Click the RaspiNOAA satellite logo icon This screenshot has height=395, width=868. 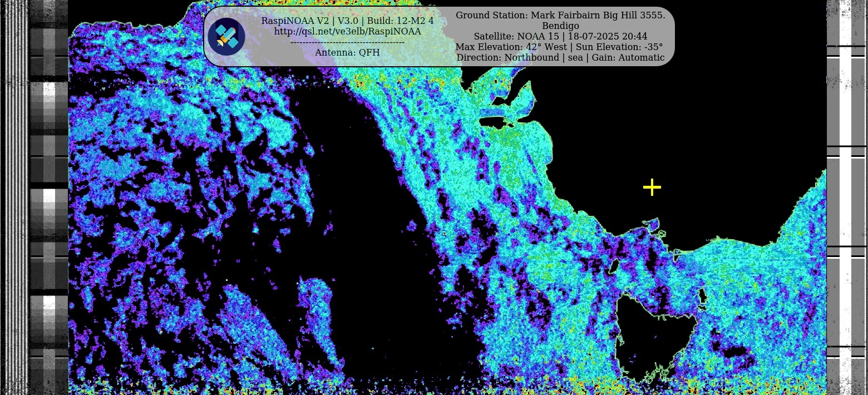[226, 37]
